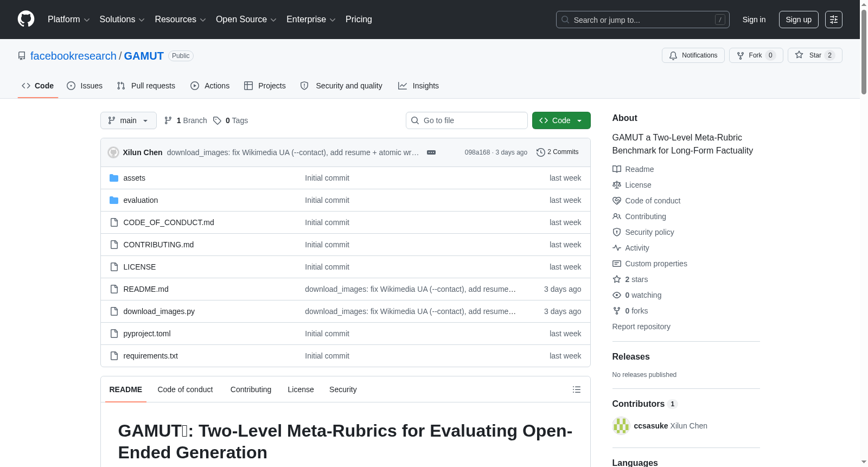Click the 2 stars link

click(636, 279)
